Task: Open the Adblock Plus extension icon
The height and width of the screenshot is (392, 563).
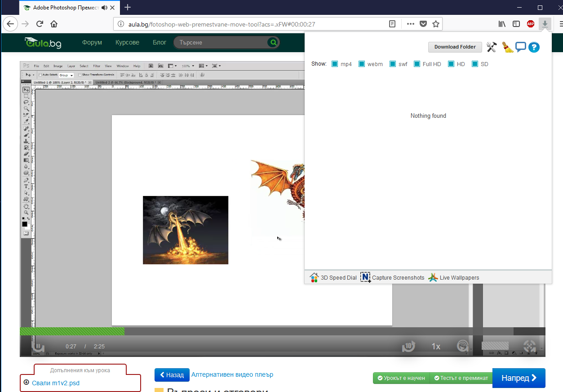Action: coord(531,24)
